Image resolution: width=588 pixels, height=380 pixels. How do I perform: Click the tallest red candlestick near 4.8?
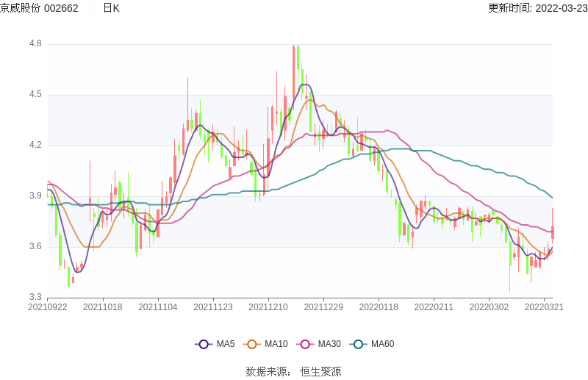click(294, 70)
